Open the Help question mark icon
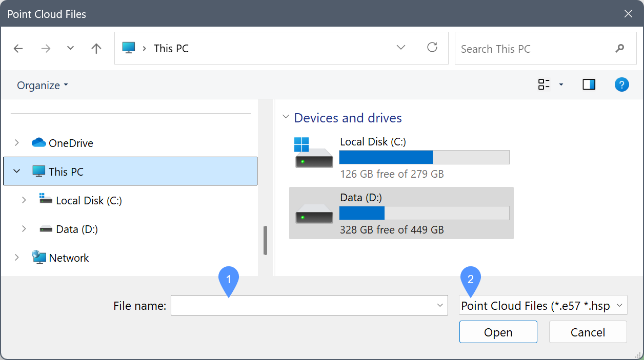The height and width of the screenshot is (360, 644). tap(621, 85)
